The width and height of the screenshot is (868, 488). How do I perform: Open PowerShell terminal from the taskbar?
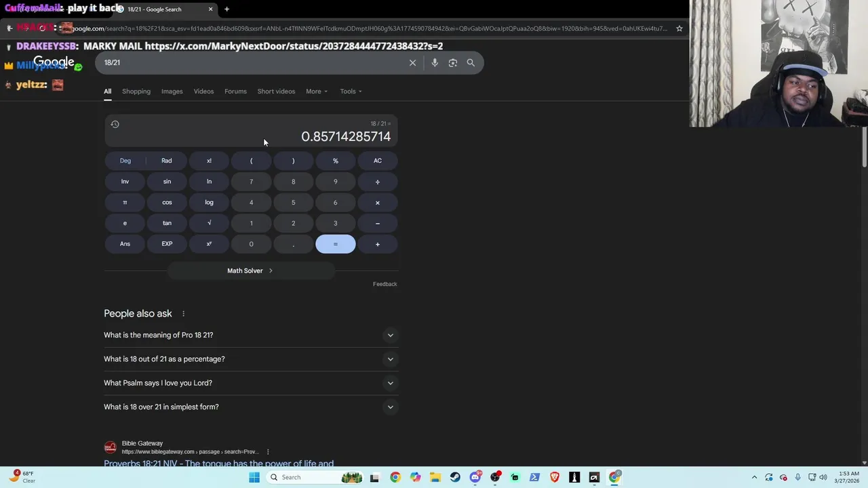coord(534,477)
